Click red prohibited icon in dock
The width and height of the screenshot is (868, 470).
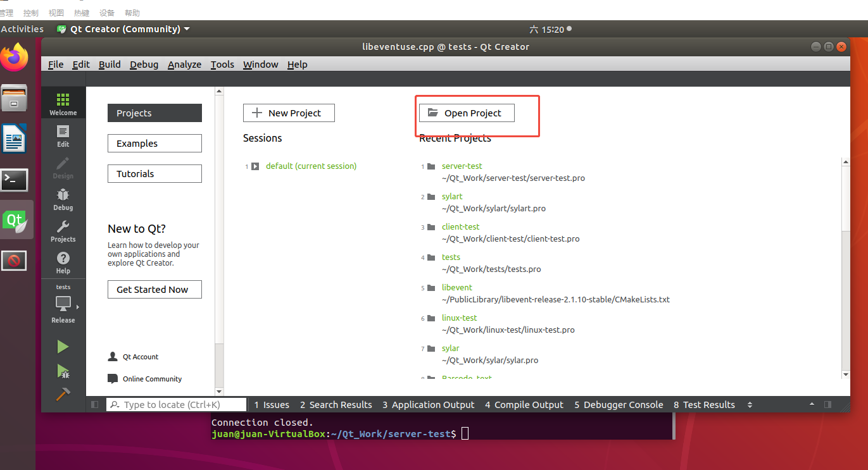coord(15,261)
